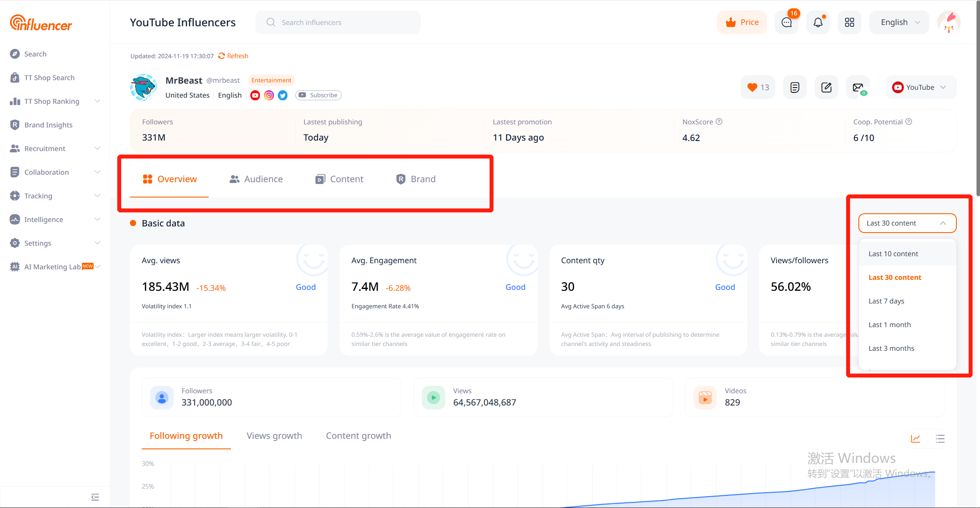
Task: Select Last 7 days option
Action: 886,301
